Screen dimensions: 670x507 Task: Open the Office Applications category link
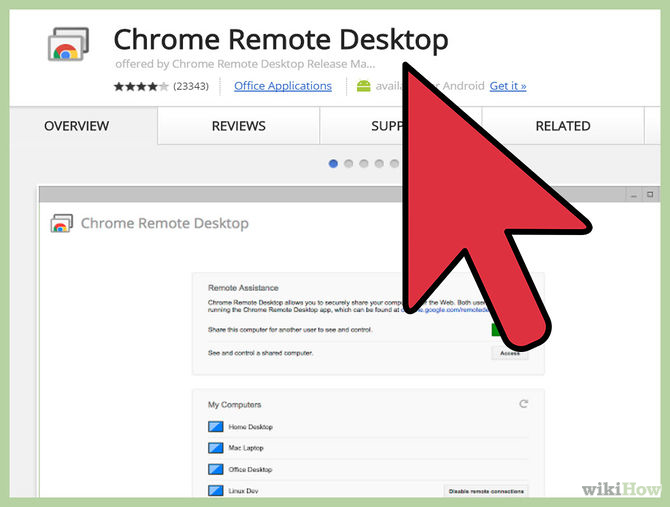click(282, 86)
